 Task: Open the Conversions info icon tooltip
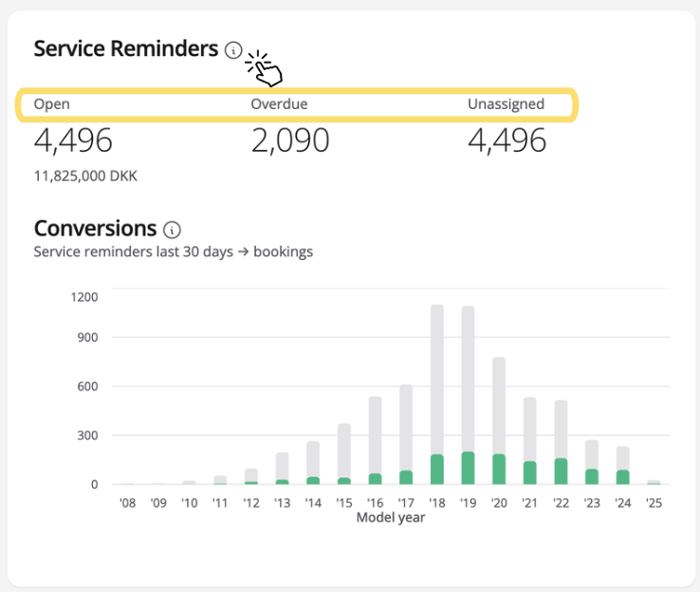(x=172, y=230)
